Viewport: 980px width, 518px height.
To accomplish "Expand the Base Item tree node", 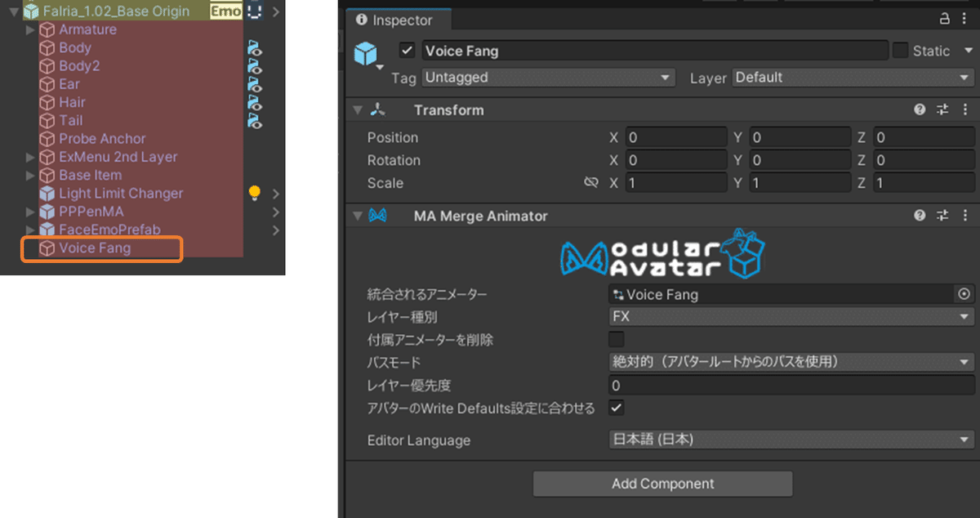I will pyautogui.click(x=30, y=175).
